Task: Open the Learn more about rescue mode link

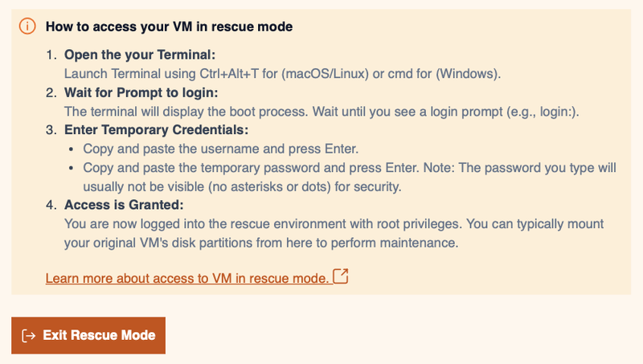Action: click(186, 278)
